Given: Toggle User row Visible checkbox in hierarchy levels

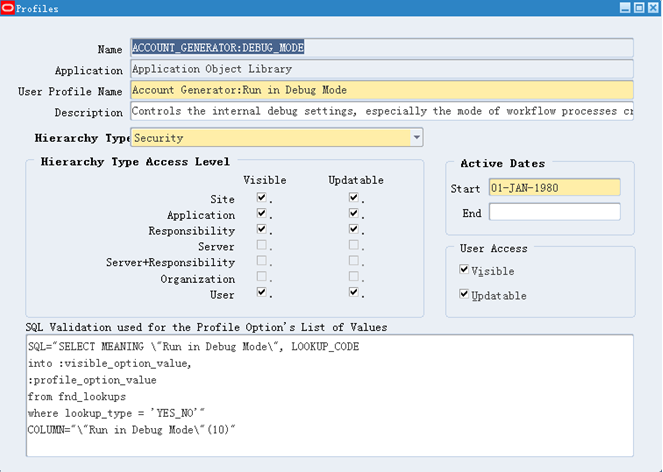Looking at the screenshot, I should [x=261, y=293].
